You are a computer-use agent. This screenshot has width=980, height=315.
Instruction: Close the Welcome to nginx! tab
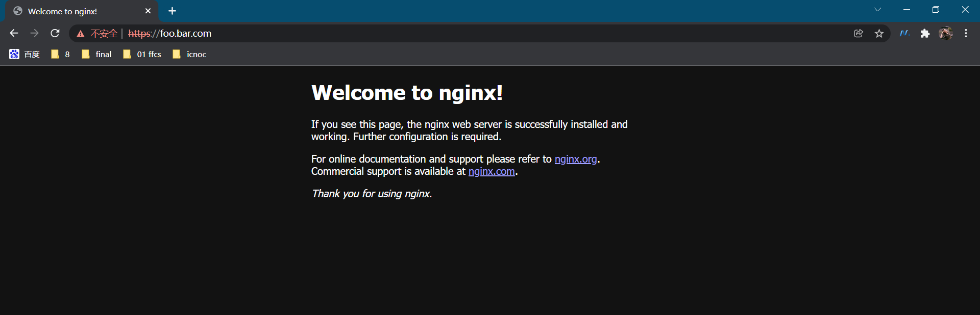(x=148, y=11)
